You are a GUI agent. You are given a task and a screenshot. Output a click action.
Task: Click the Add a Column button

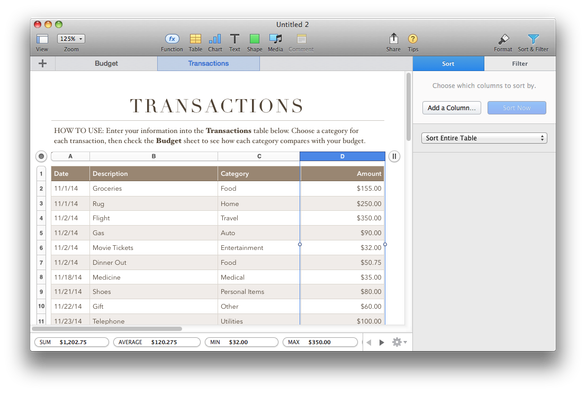[451, 108]
